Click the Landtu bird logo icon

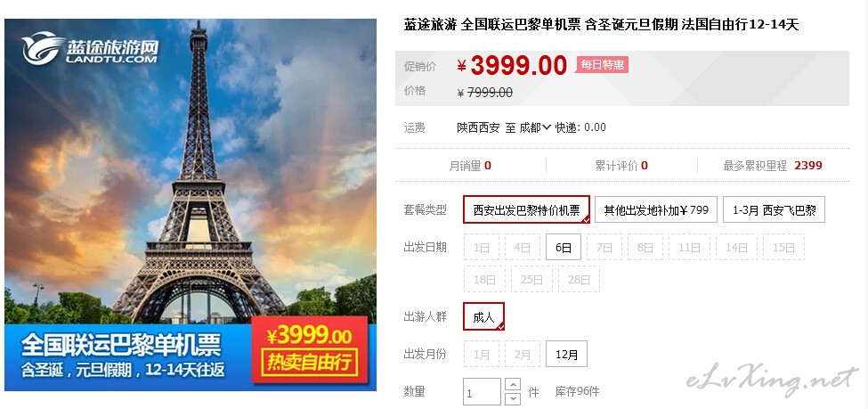[42, 48]
